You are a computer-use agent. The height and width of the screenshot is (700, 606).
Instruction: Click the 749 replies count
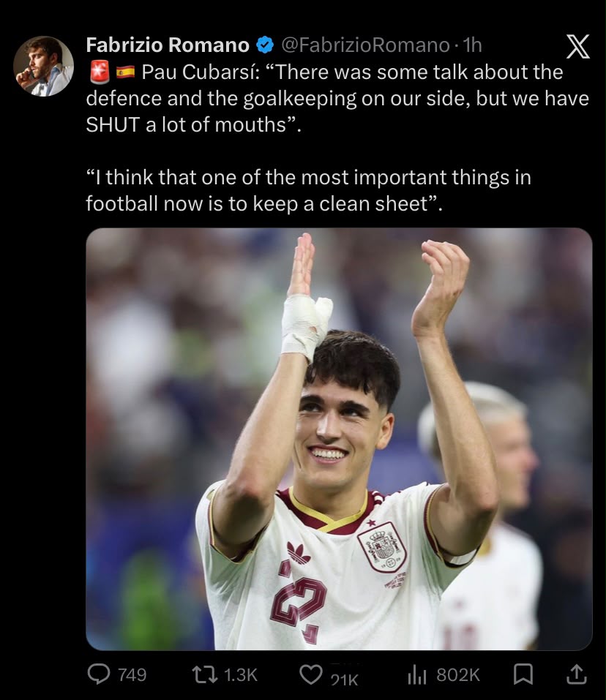(x=132, y=674)
